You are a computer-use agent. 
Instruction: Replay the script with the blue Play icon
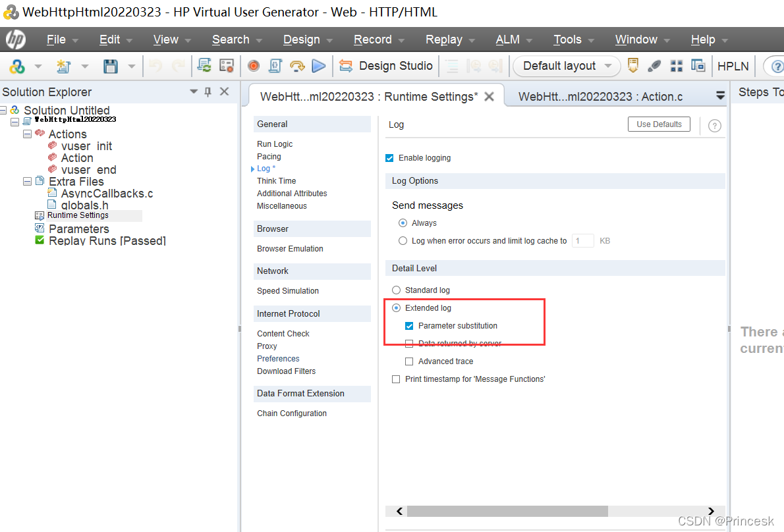tap(318, 65)
